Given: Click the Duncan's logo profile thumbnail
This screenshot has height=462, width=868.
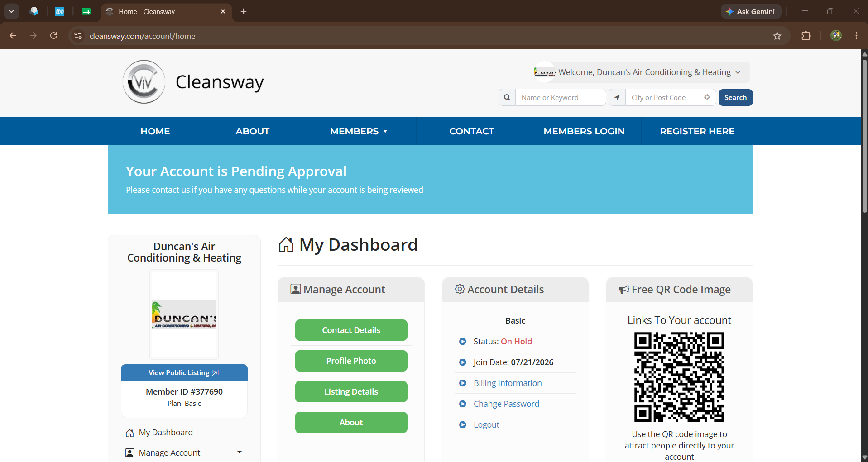Looking at the screenshot, I should coord(184,314).
